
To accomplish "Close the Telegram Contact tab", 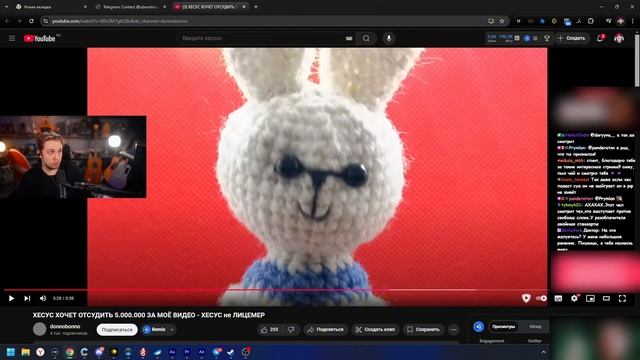I will [164, 7].
